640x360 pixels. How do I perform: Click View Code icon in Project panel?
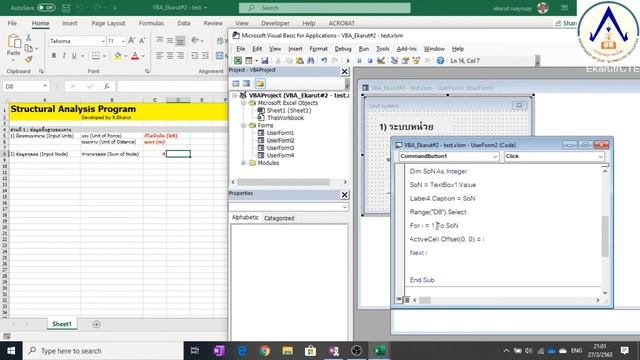tap(236, 83)
